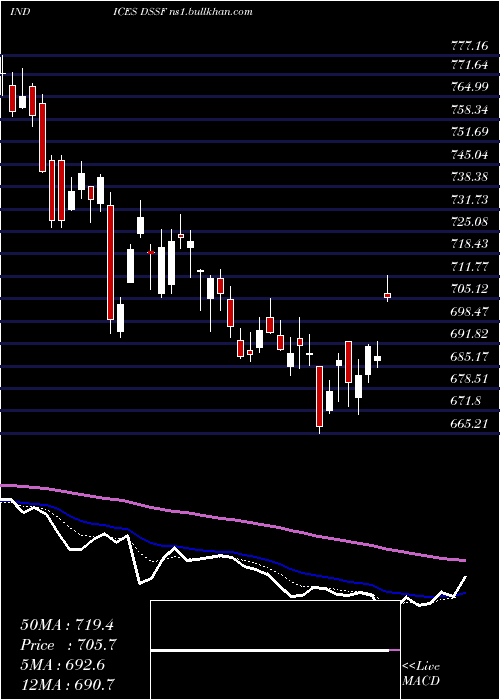Select the 731.73 axis value

(x=468, y=200)
